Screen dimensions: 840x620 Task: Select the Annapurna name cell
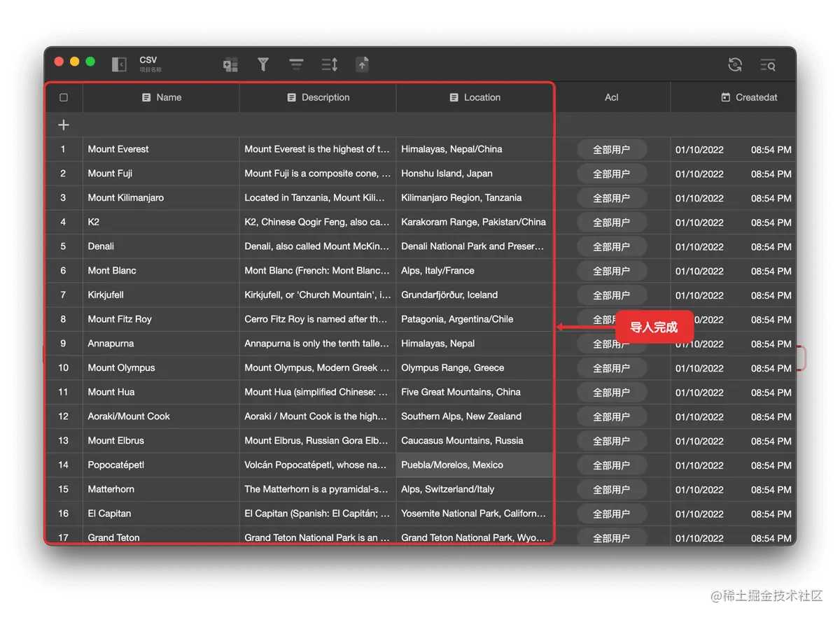point(161,344)
